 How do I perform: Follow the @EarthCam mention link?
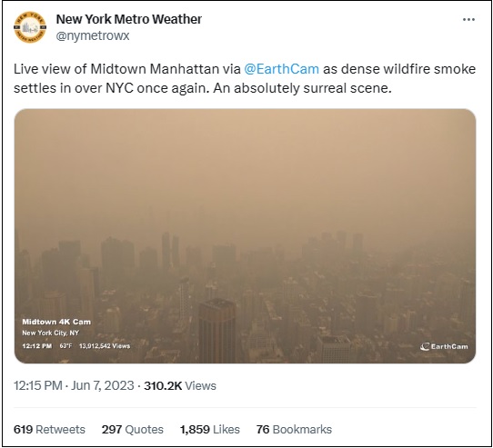[x=281, y=69]
